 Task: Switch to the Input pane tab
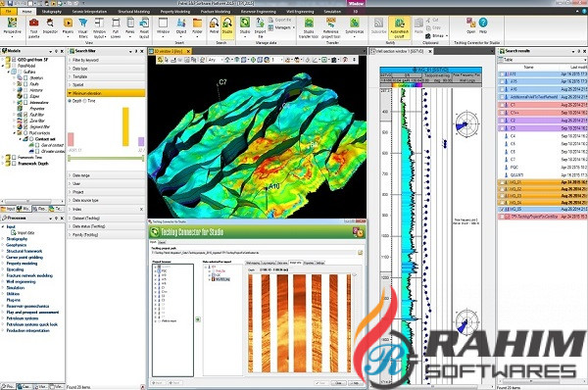8,209
